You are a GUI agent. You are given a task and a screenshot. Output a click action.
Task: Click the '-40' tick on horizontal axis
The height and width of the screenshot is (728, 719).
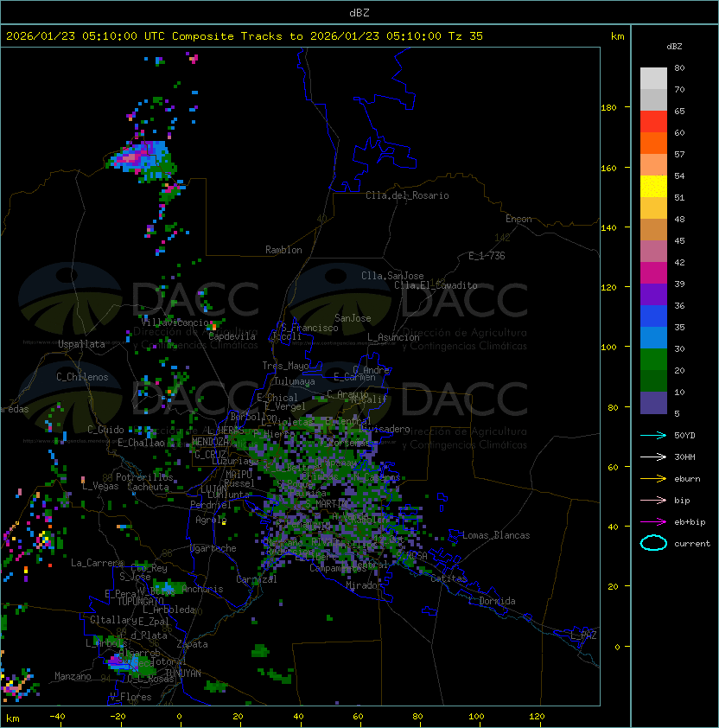(x=57, y=717)
